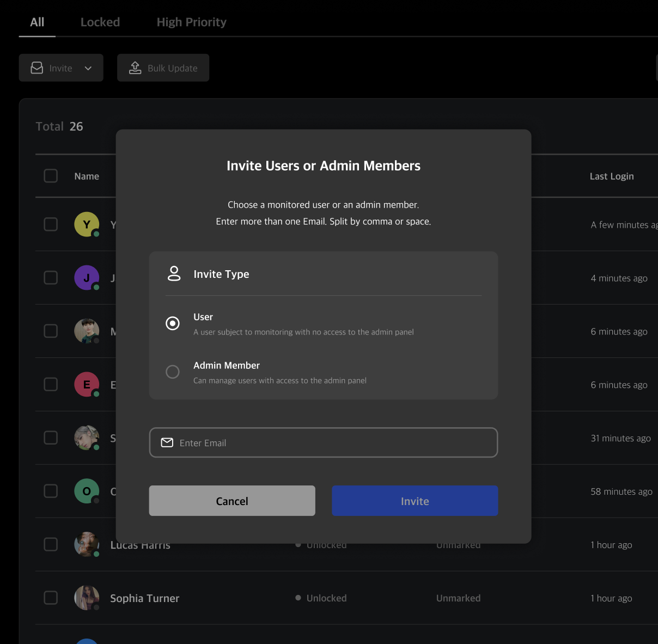Click Sophia Turner's profile photo

point(87,598)
